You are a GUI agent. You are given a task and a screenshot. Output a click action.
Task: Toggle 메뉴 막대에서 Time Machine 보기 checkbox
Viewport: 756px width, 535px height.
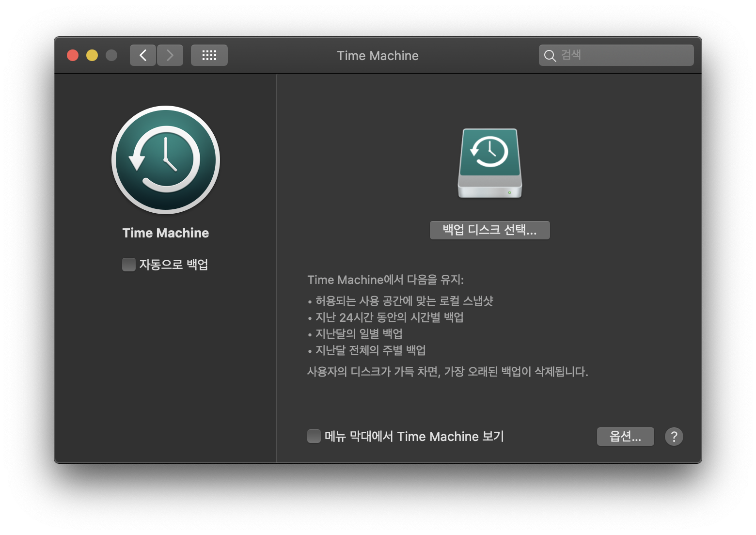[x=314, y=436]
